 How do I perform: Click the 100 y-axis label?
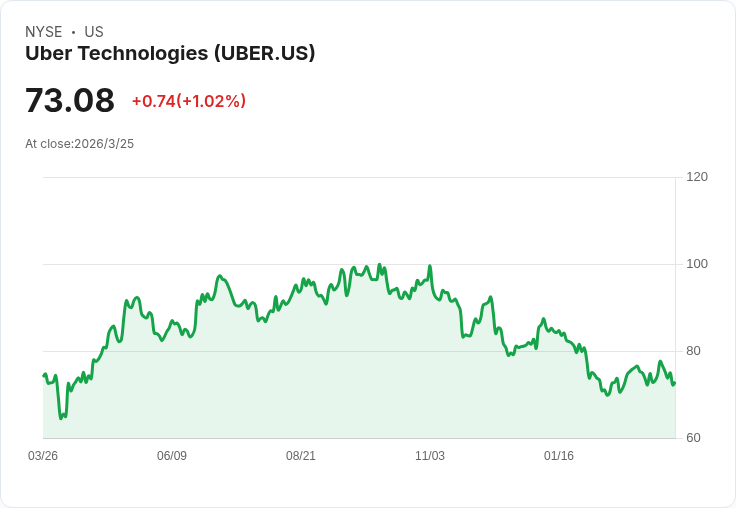pos(697,264)
